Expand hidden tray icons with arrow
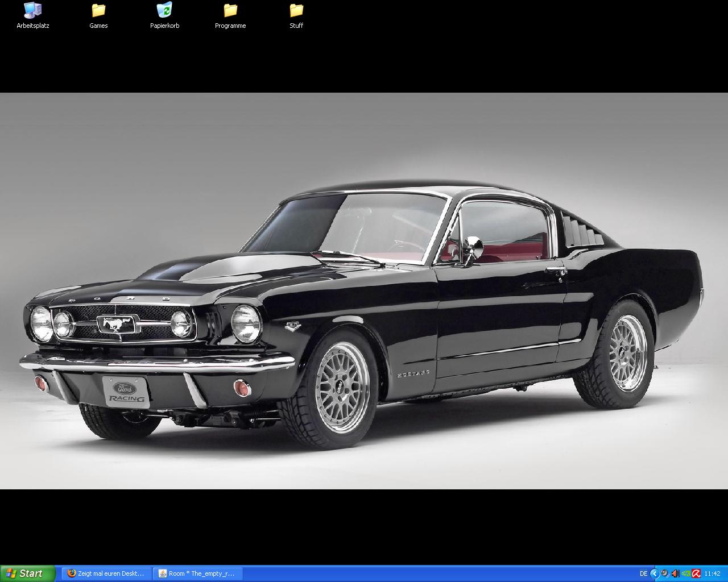Image resolution: width=728 pixels, height=582 pixels. click(x=655, y=573)
